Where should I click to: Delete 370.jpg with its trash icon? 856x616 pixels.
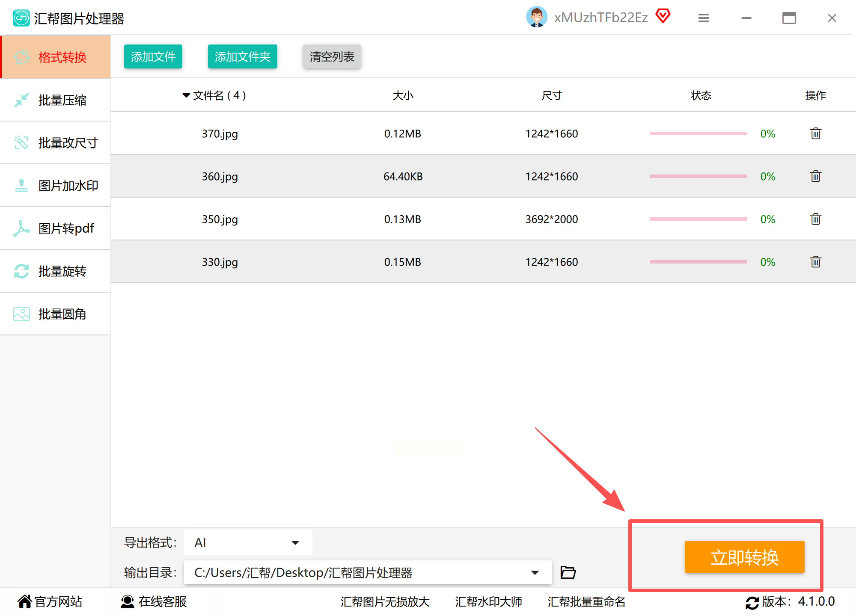point(815,133)
